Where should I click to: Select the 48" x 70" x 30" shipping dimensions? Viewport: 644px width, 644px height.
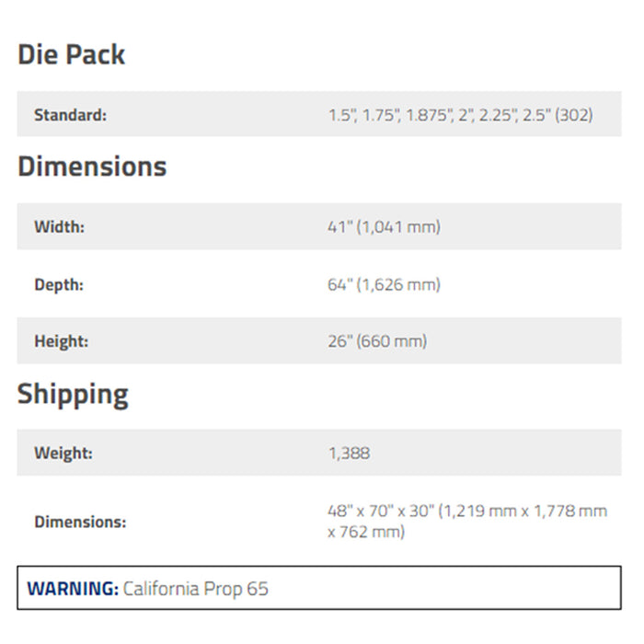coord(381,511)
